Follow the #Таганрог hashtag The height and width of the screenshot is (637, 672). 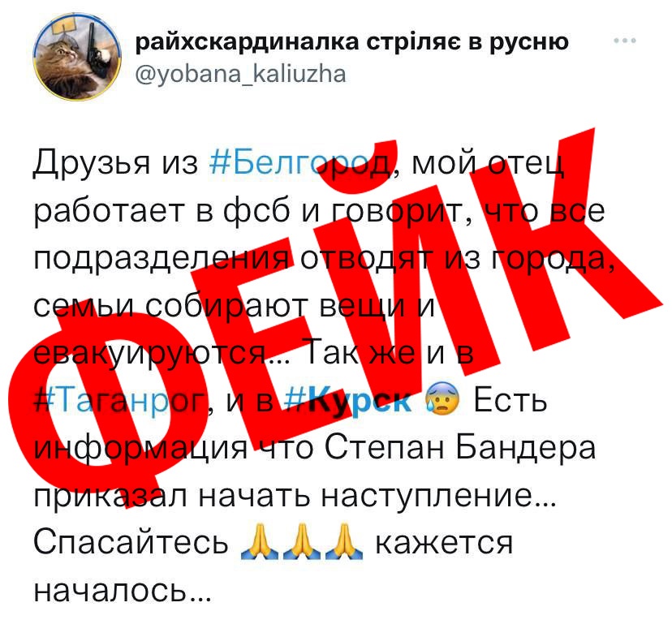coord(119,401)
